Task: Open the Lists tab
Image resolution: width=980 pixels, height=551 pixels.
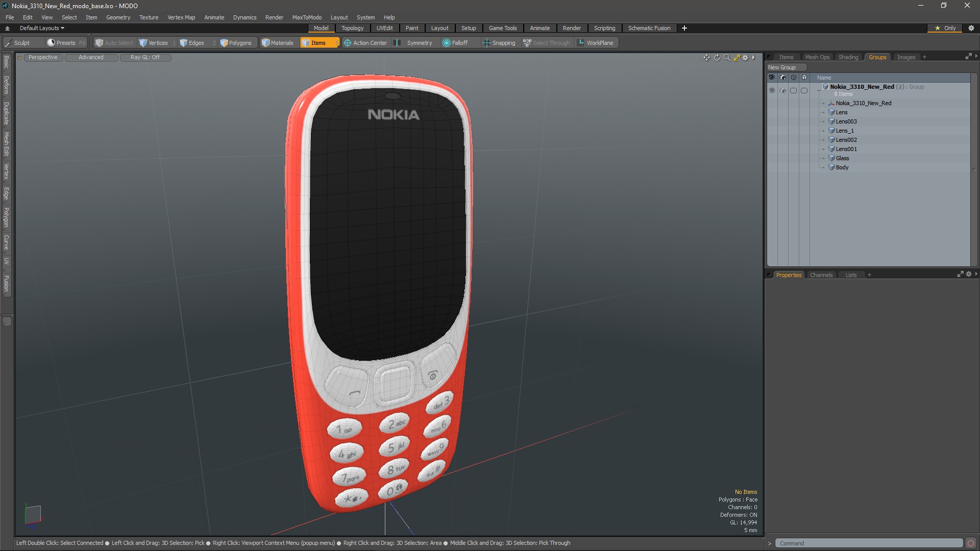Action: [851, 275]
